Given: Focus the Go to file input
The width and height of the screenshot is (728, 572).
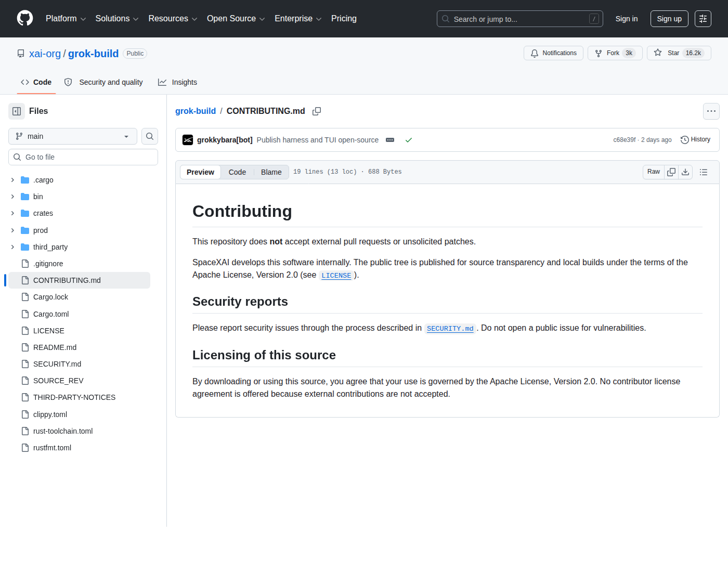Looking at the screenshot, I should [x=83, y=157].
